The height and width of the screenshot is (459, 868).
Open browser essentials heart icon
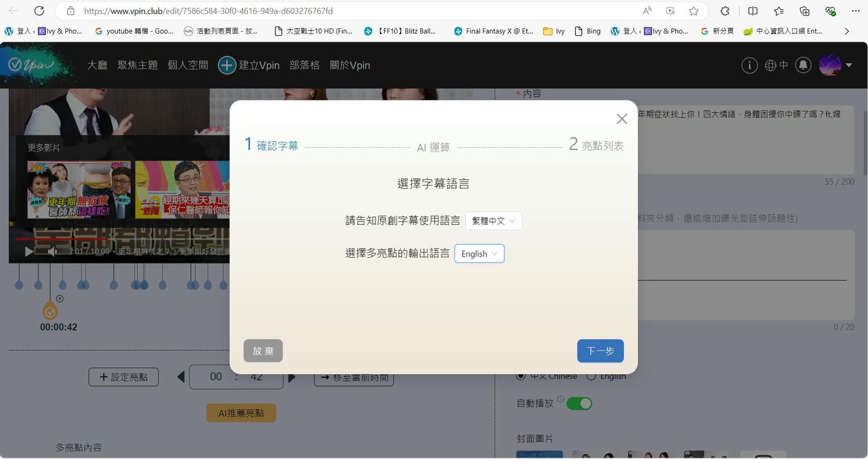click(x=830, y=10)
